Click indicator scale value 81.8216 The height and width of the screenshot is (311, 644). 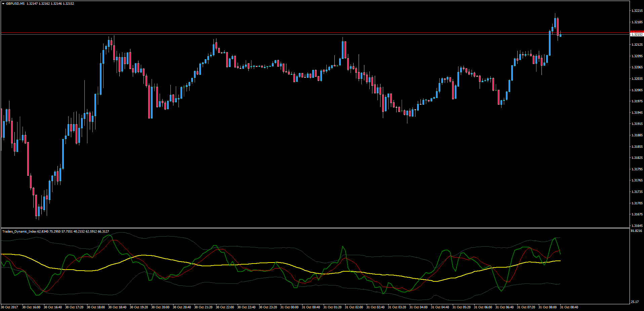[x=637, y=231]
